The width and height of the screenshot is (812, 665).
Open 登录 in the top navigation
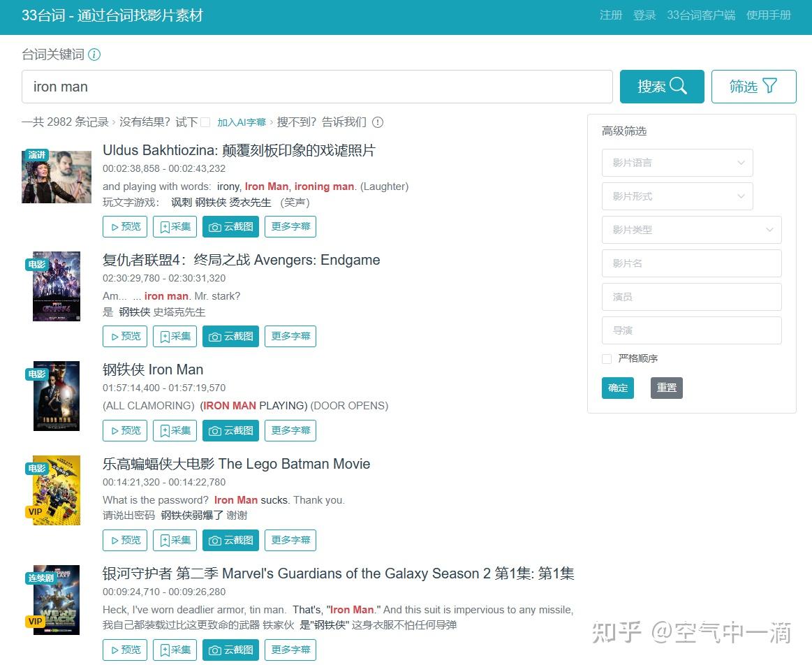644,15
